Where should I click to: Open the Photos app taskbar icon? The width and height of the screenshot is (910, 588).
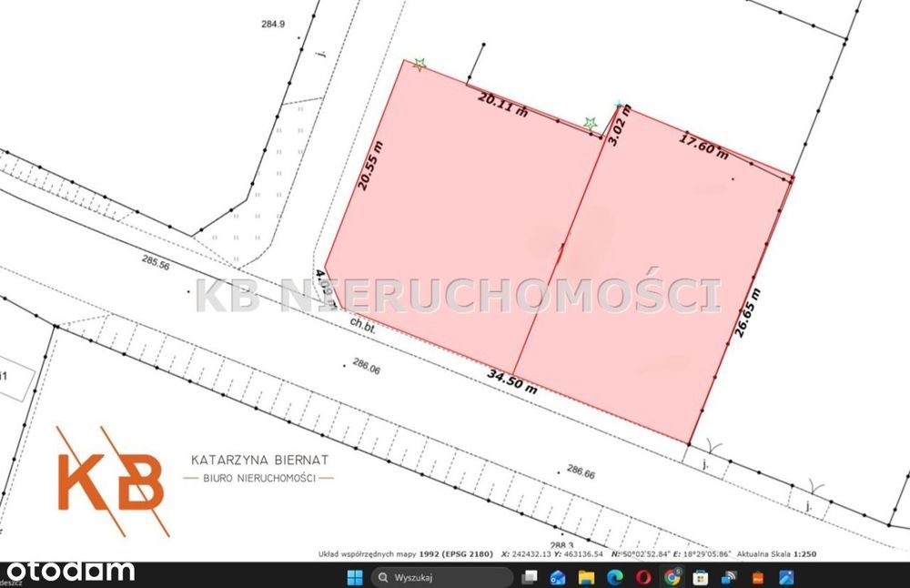[x=786, y=577]
